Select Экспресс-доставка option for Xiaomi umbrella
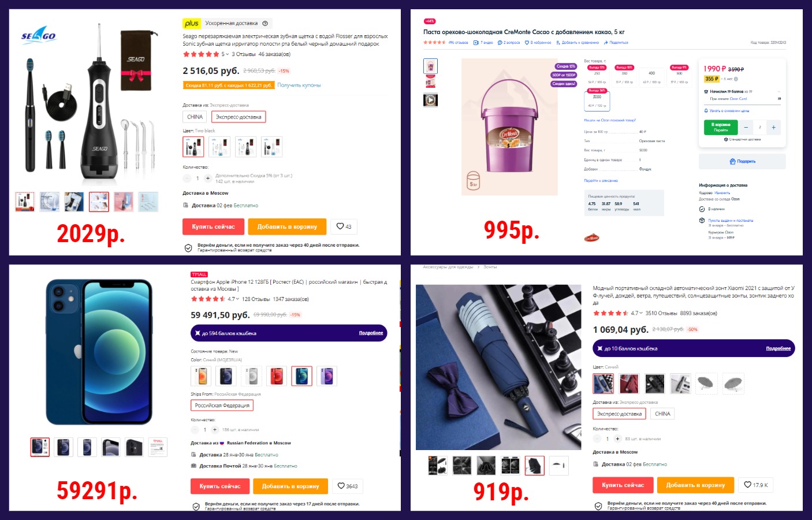The image size is (812, 520). point(619,414)
